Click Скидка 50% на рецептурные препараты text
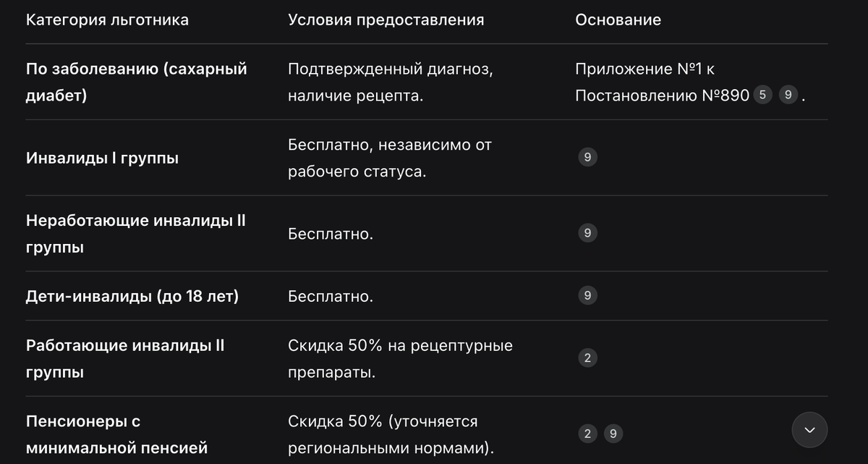Screen dimensions: 868x464 400,358
